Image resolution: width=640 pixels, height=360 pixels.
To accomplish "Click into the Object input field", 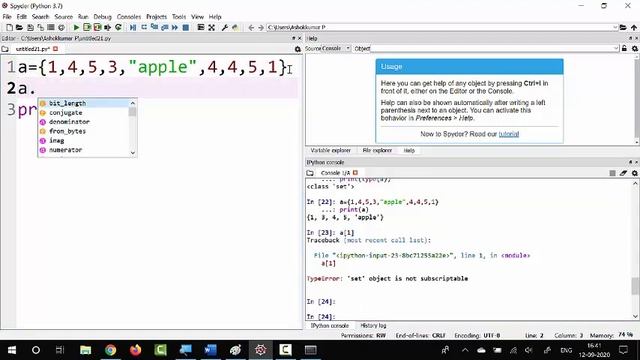I will click(x=491, y=49).
